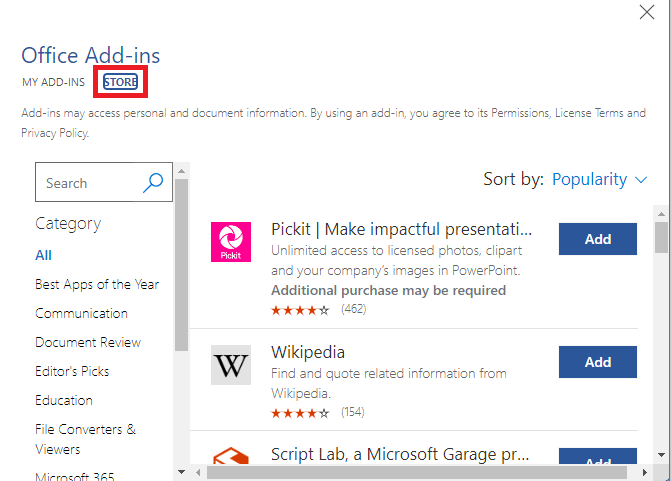Select the Education category
The image size is (671, 481).
coord(64,401)
